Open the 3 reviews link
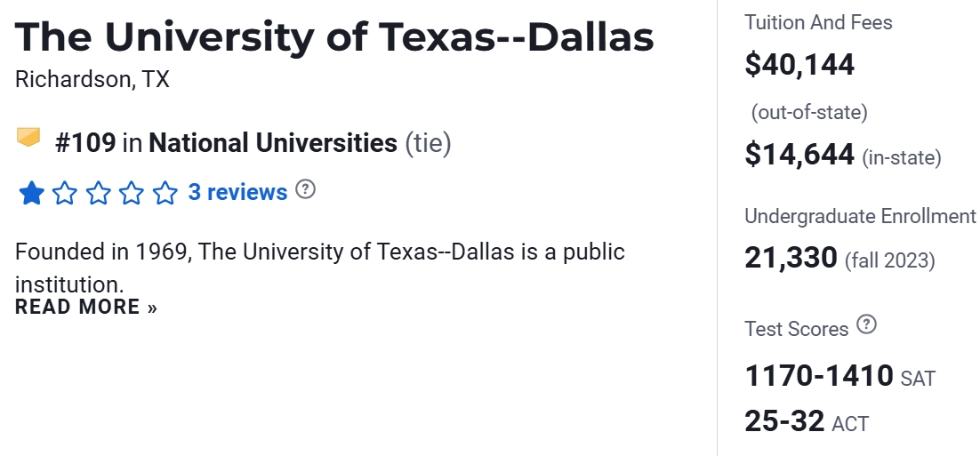This screenshot has width=980, height=456. click(237, 192)
